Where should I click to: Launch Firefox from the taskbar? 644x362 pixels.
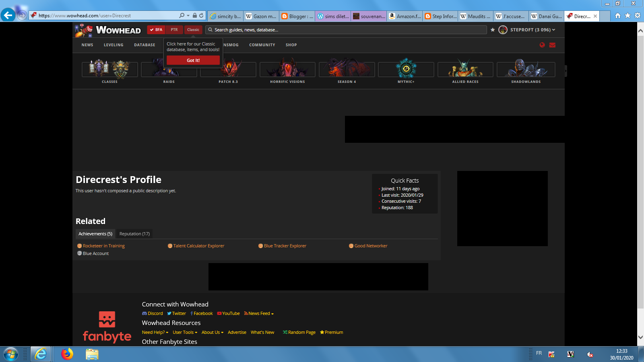[67, 354]
